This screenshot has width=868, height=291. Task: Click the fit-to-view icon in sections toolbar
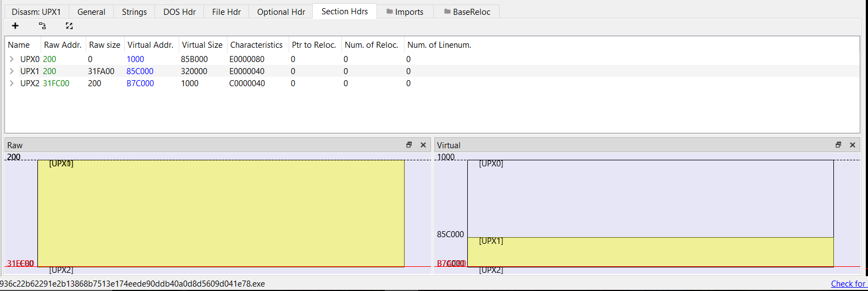(x=69, y=26)
